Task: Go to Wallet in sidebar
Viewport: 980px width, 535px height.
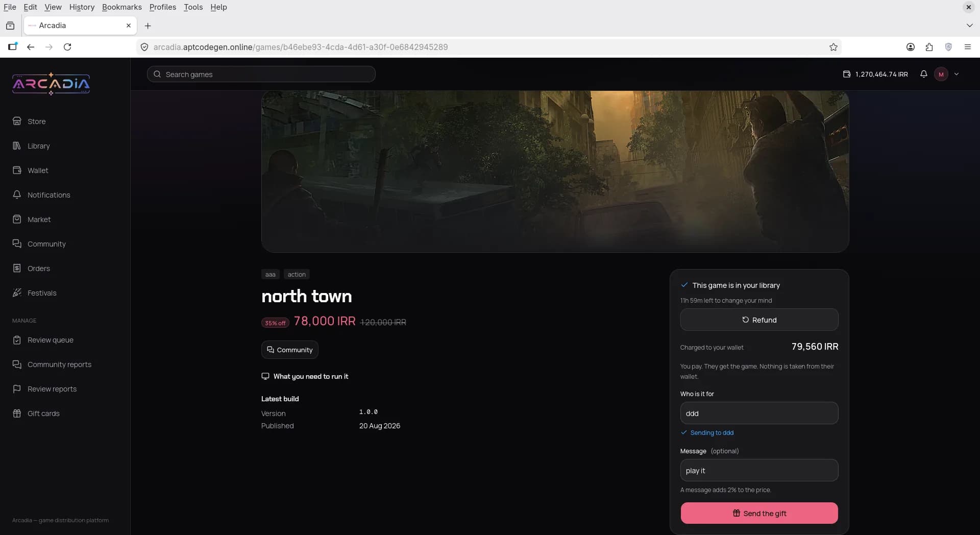Action: click(38, 171)
